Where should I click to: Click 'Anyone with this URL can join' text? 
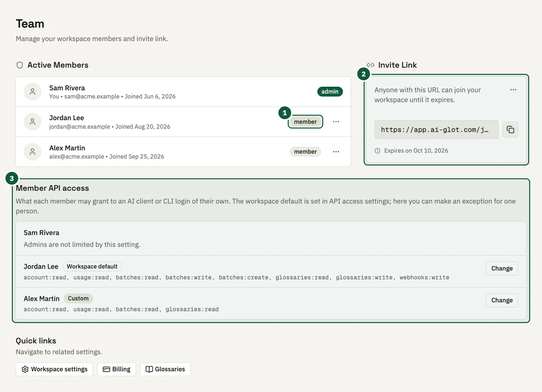pos(428,95)
